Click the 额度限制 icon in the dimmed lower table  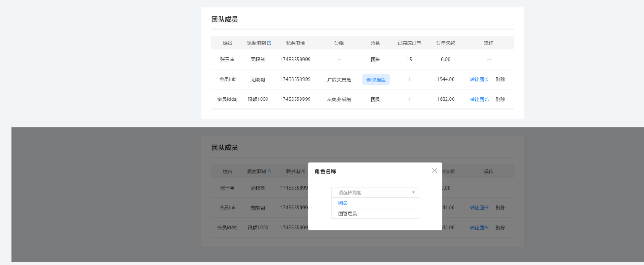[x=269, y=171]
